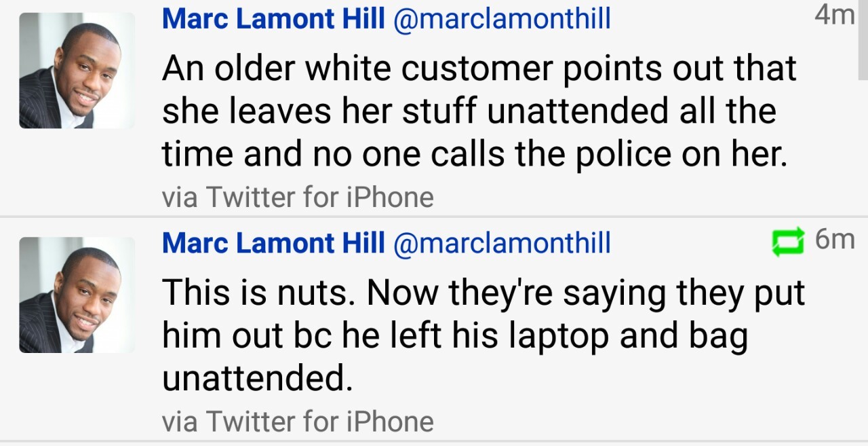Click the green retweet icon
The width and height of the screenshot is (868, 446).
[787, 242]
